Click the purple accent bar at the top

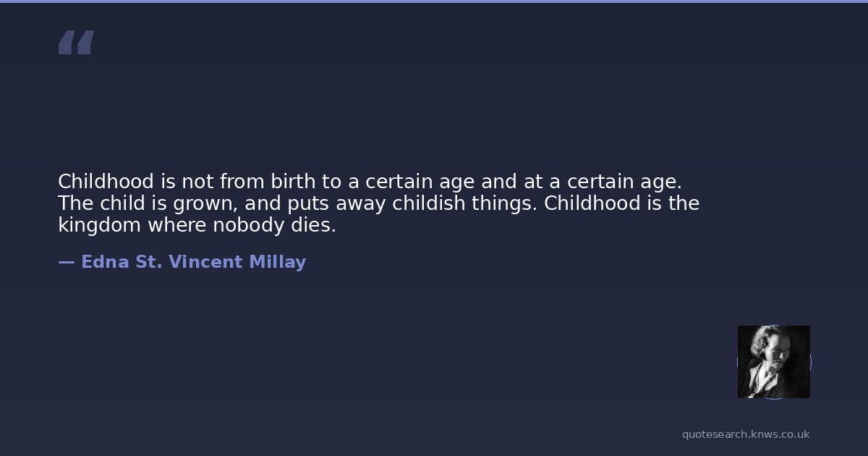click(434, 1)
